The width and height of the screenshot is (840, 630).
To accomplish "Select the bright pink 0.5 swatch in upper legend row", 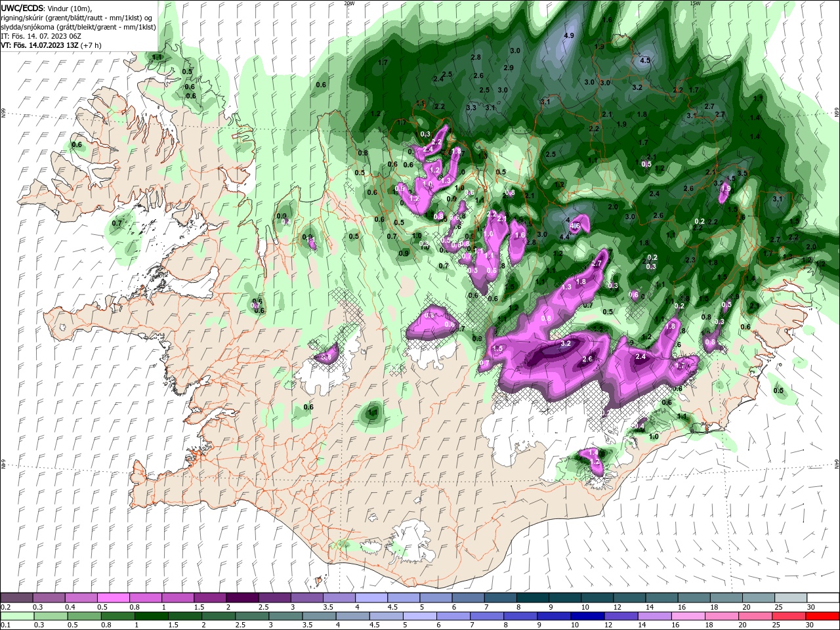I will [x=113, y=598].
